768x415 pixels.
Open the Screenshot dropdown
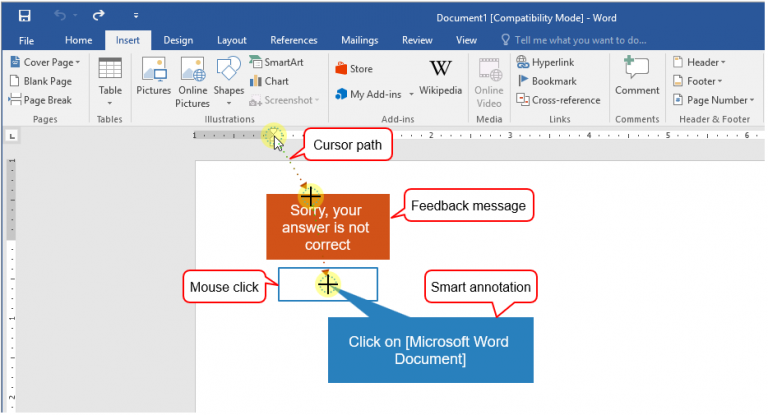[x=284, y=100]
